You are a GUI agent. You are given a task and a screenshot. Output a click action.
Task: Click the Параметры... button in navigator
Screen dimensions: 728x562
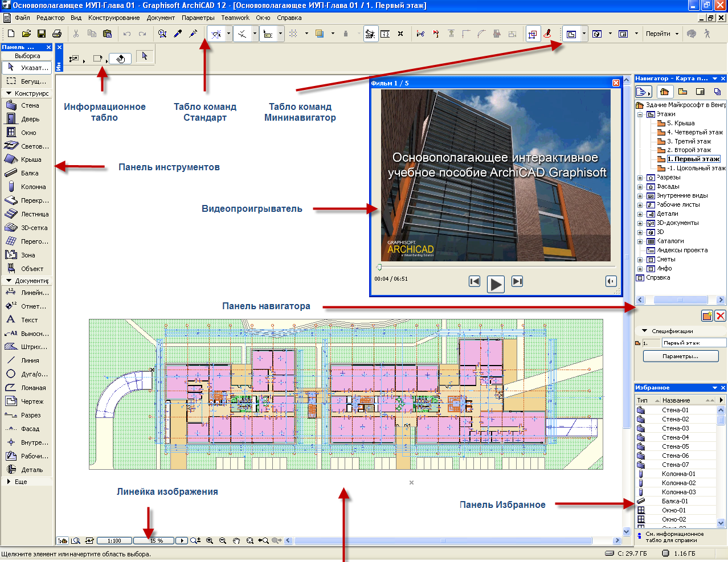tap(681, 356)
